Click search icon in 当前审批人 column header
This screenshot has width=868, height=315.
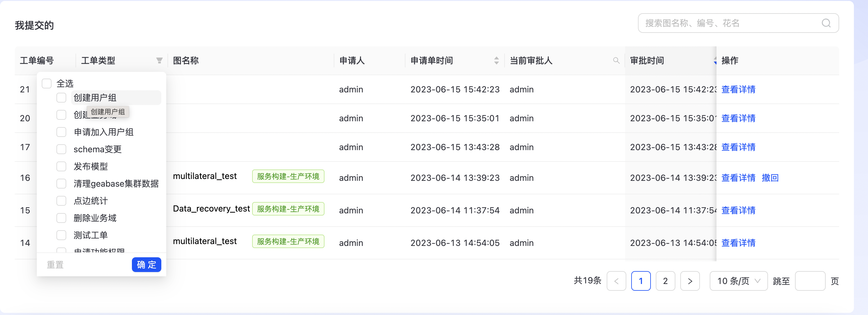point(616,60)
